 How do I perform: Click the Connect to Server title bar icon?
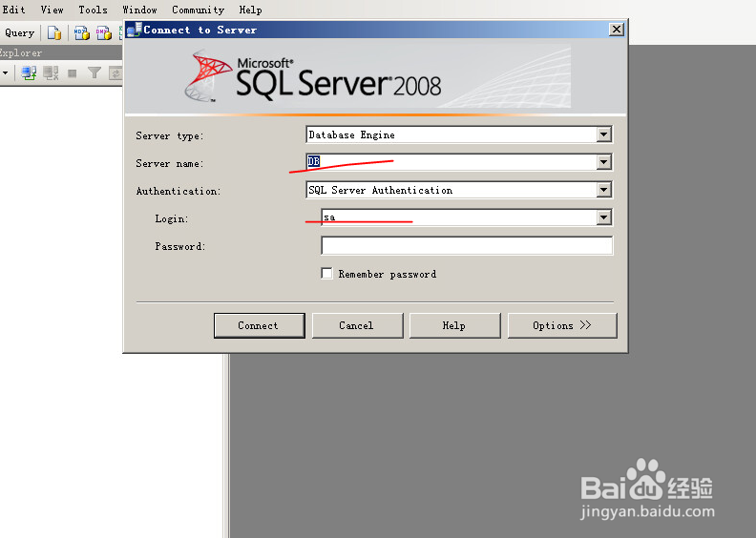[x=134, y=30]
